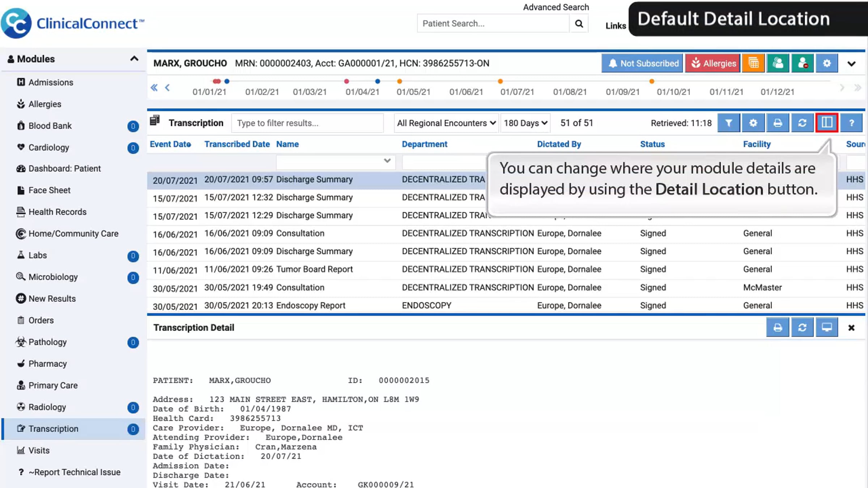The image size is (868, 488).
Task: Open the All Regional Encounters dropdown
Action: coord(446,123)
